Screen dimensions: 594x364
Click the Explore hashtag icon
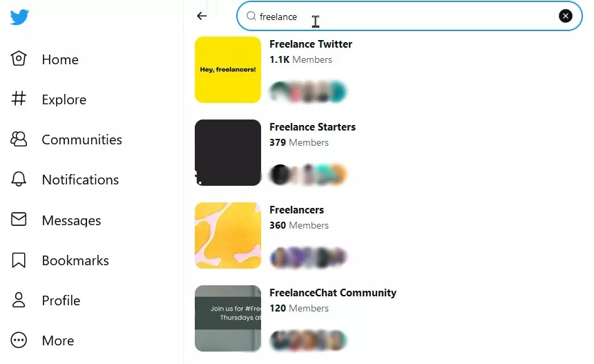click(19, 99)
